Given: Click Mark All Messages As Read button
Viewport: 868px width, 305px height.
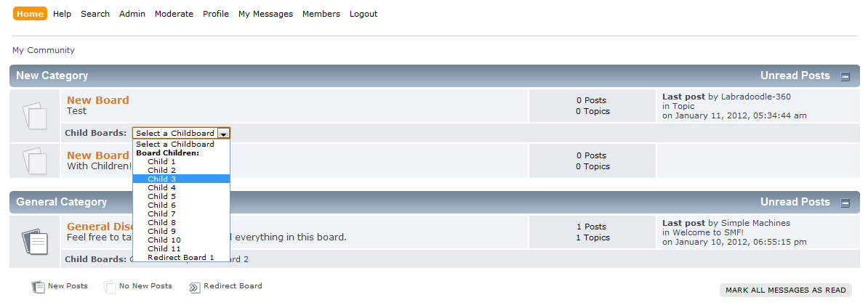Looking at the screenshot, I should [786, 290].
